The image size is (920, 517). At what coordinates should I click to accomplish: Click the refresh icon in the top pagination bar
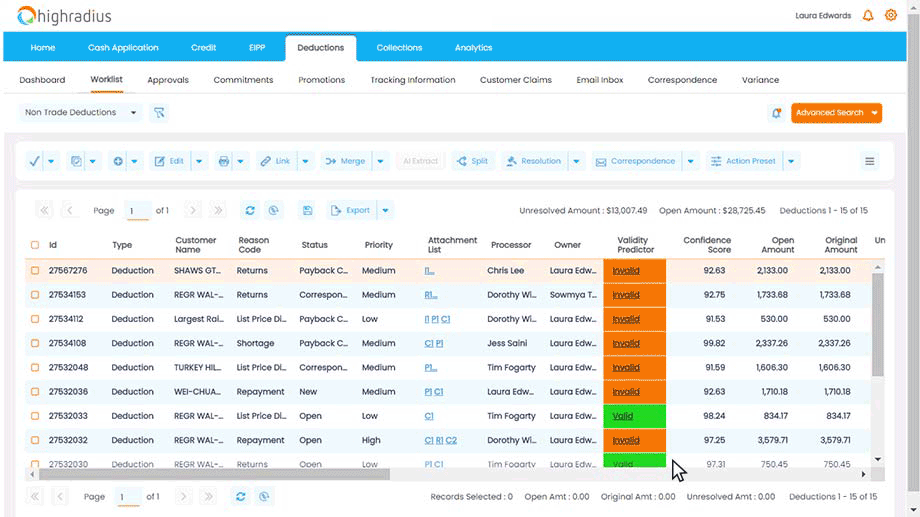250,211
